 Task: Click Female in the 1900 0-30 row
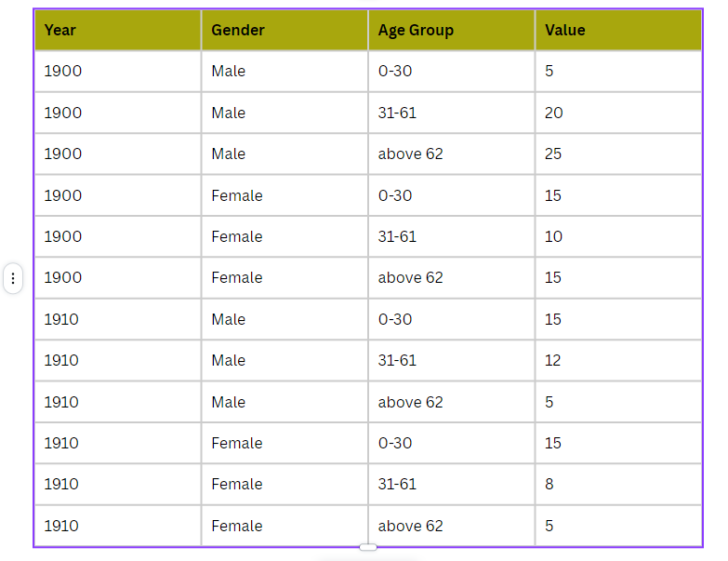point(284,195)
